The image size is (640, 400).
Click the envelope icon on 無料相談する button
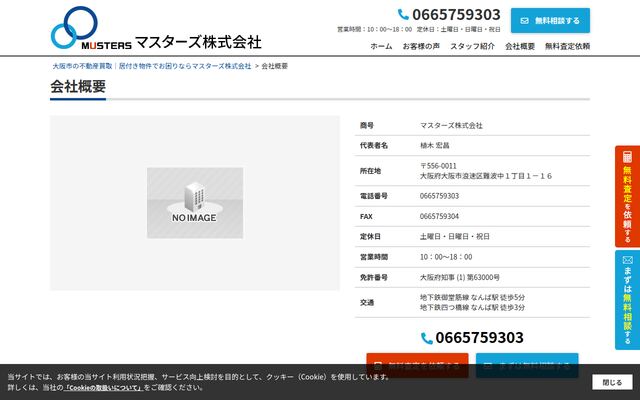tap(524, 20)
